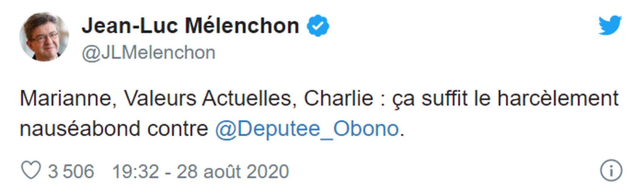Open the round profile avatar picture
This screenshot has width=644, height=191.
point(44,37)
